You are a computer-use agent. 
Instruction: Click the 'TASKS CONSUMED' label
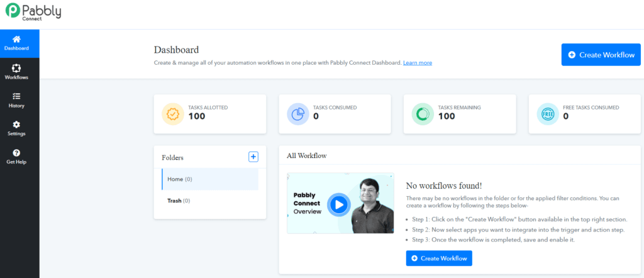coord(335,108)
